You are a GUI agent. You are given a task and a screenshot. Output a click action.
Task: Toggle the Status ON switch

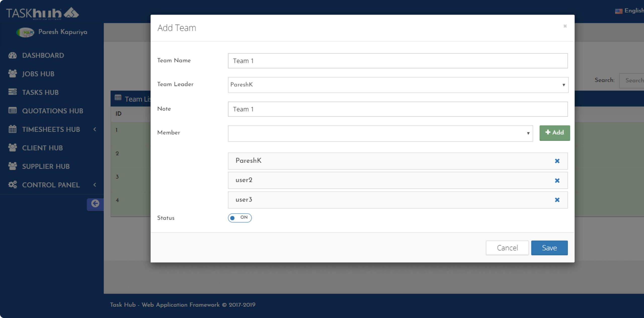[240, 218]
